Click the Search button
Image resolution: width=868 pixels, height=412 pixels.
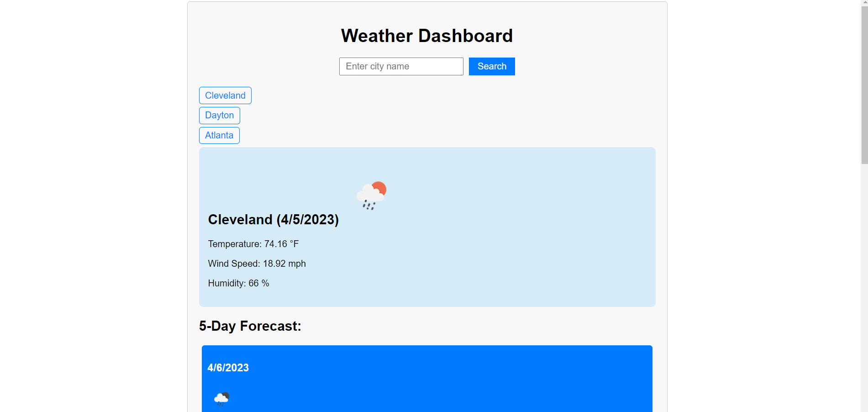coord(492,66)
